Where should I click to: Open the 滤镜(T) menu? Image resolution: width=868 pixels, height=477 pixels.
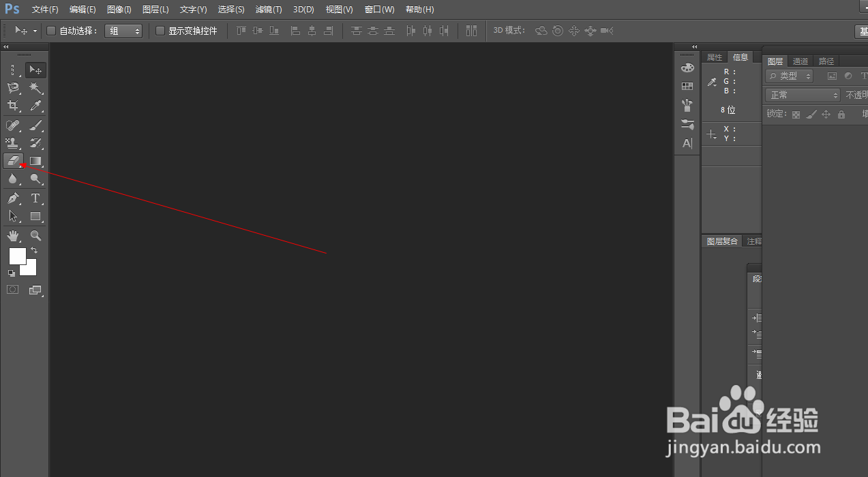tap(269, 10)
